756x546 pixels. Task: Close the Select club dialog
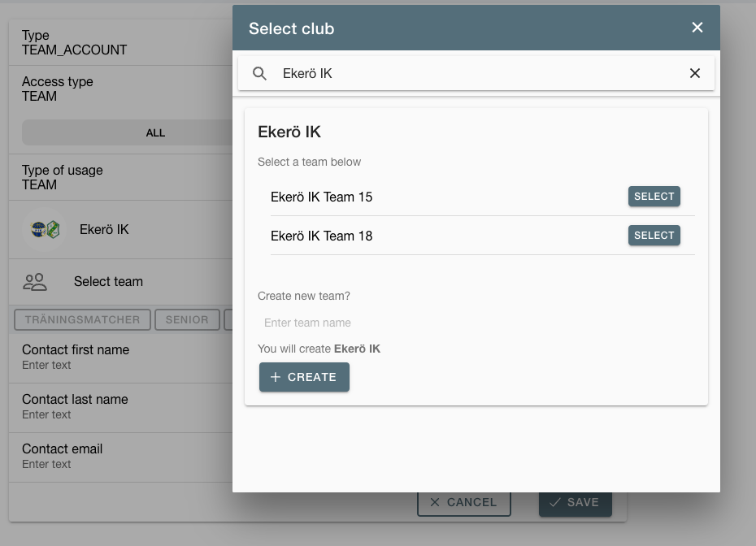(697, 28)
